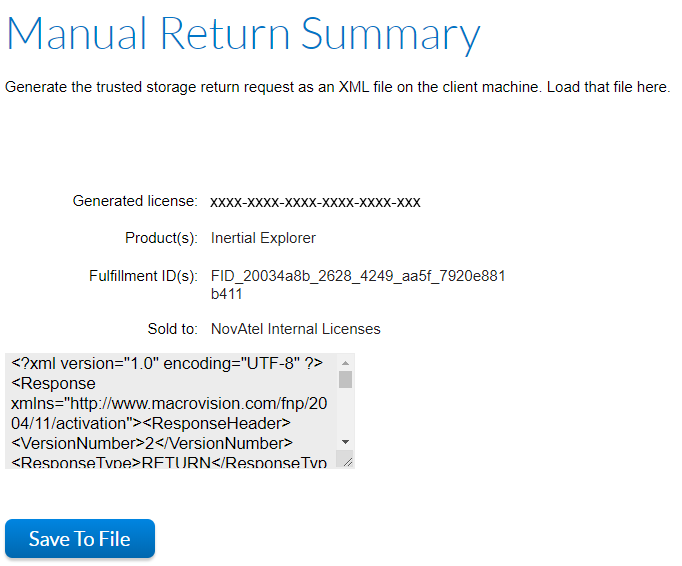
Task: Click the generated license key value
Action: 315,202
